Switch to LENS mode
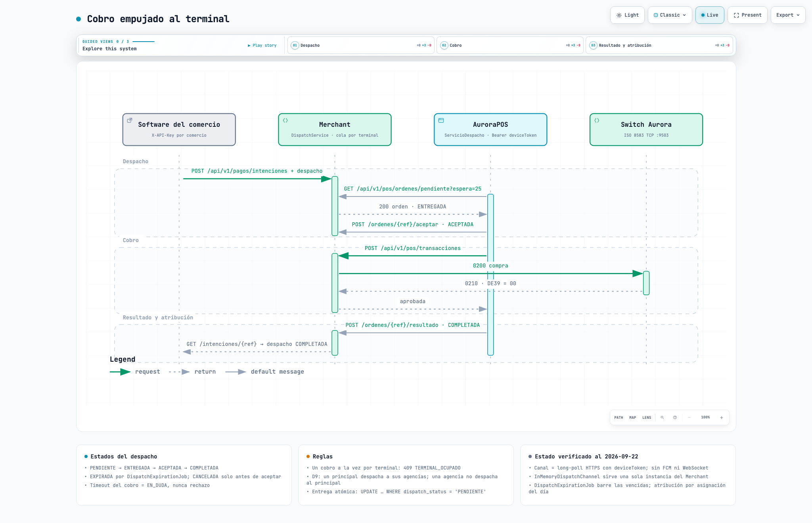Screen dimensions: 812x523 [x=647, y=418]
